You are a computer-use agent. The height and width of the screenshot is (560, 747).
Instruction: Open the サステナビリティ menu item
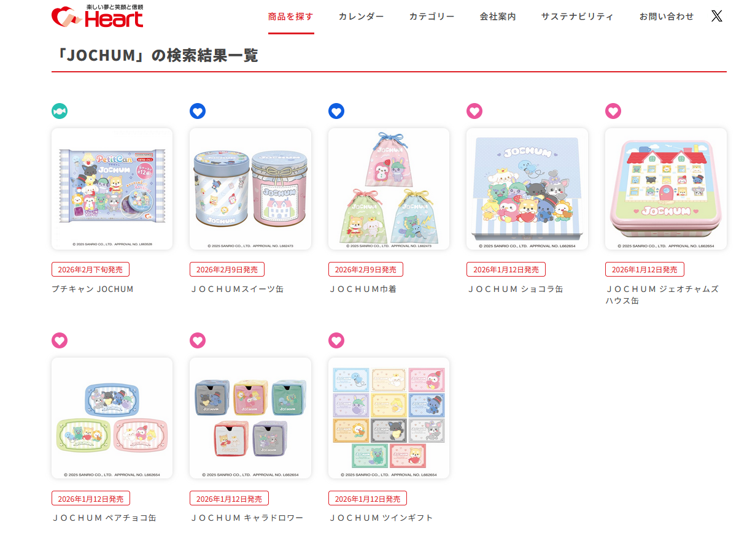[x=578, y=17]
